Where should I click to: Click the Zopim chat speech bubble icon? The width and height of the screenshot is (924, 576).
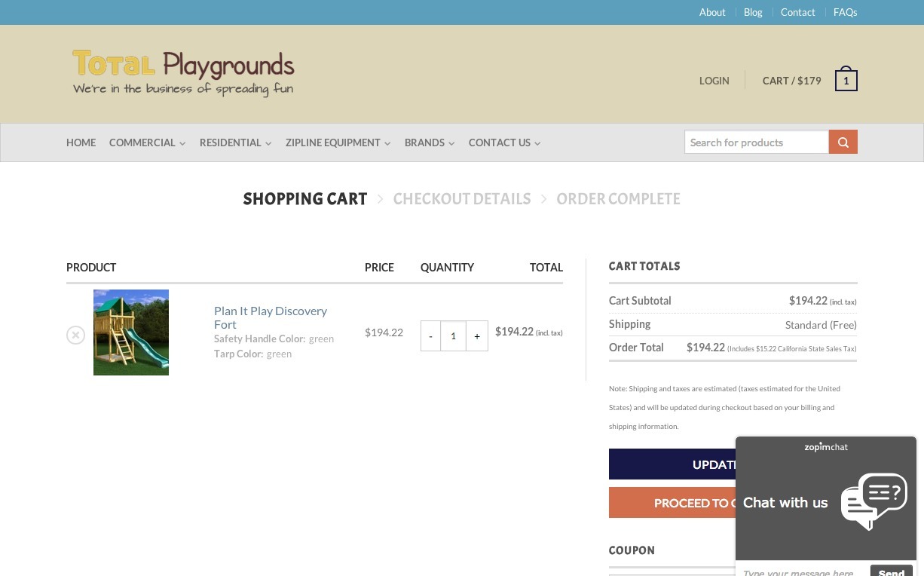(x=874, y=501)
